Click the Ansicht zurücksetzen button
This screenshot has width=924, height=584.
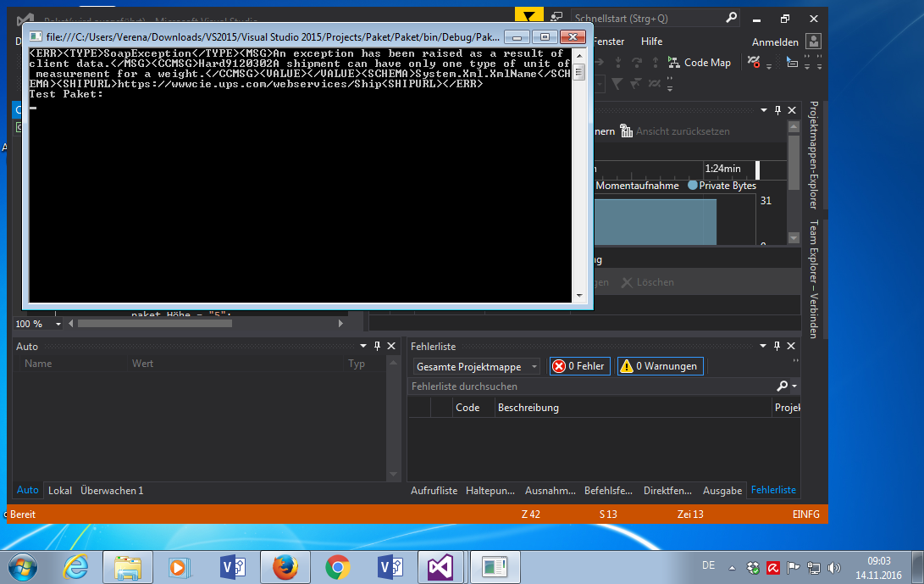[675, 131]
